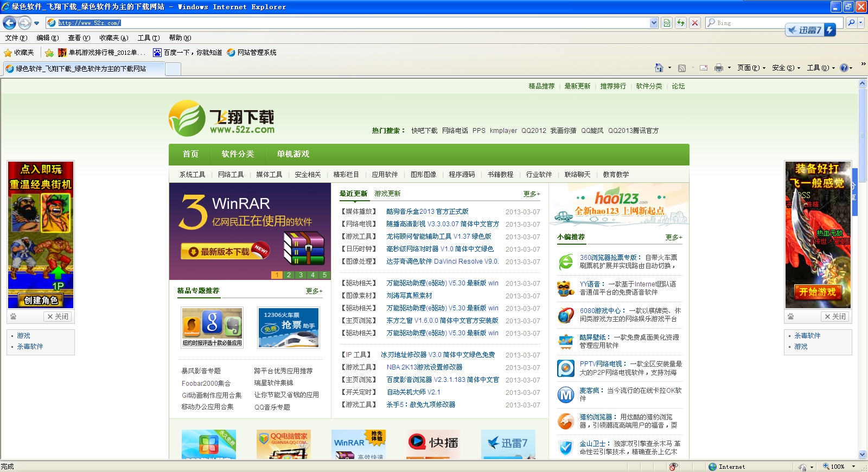Click the 快播 app icon at bottom
868x472 pixels.
click(433, 444)
